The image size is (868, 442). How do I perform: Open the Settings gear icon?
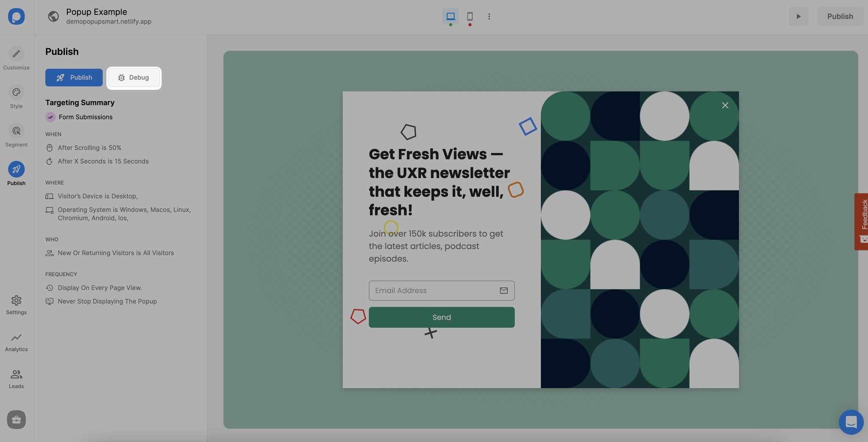pyautogui.click(x=16, y=301)
